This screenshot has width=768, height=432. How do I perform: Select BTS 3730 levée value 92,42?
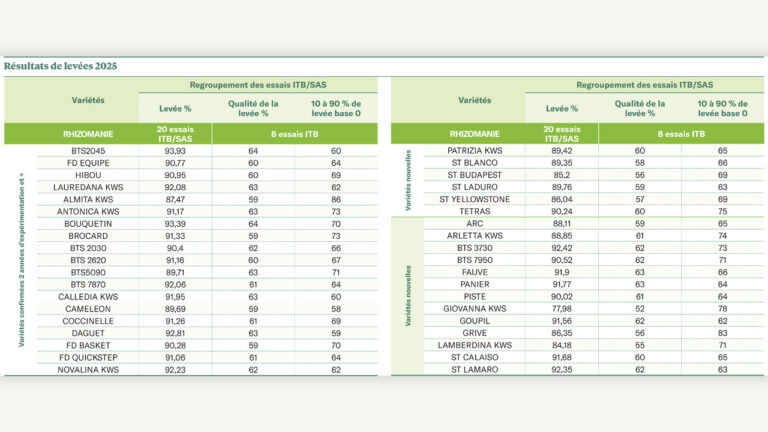coord(561,248)
